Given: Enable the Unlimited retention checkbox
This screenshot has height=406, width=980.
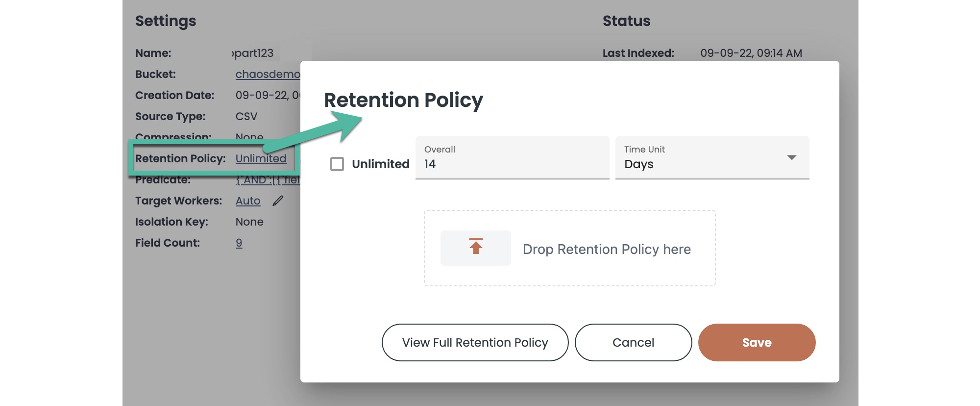Looking at the screenshot, I should [x=337, y=164].
